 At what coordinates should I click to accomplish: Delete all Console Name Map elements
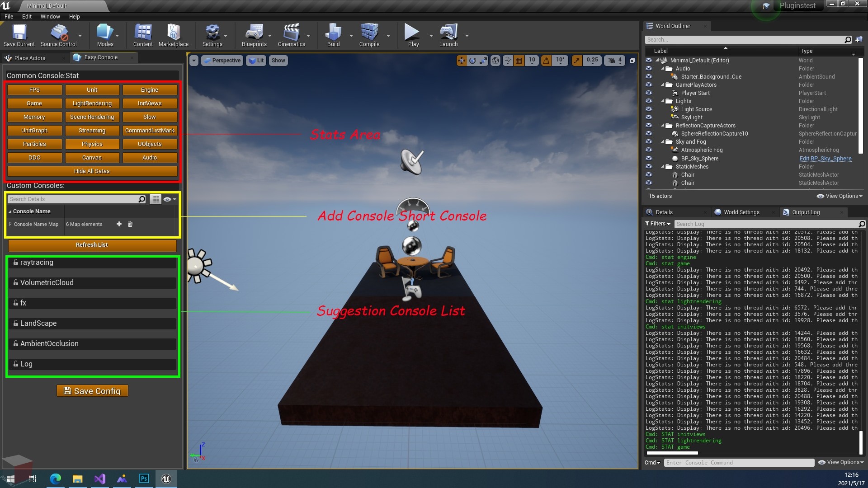(130, 224)
